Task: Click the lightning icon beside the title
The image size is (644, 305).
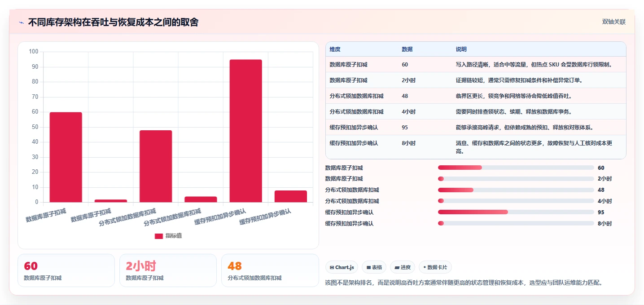Action: coord(21,22)
